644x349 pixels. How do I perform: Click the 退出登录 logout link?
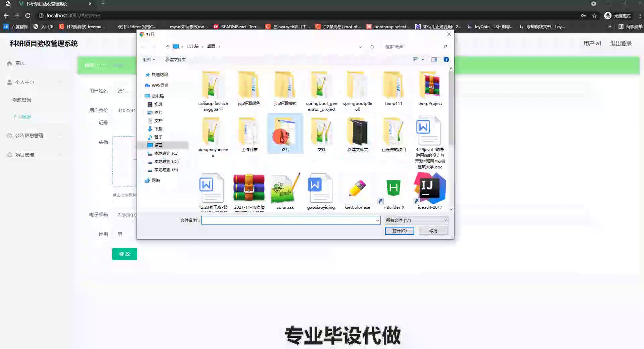coord(621,43)
